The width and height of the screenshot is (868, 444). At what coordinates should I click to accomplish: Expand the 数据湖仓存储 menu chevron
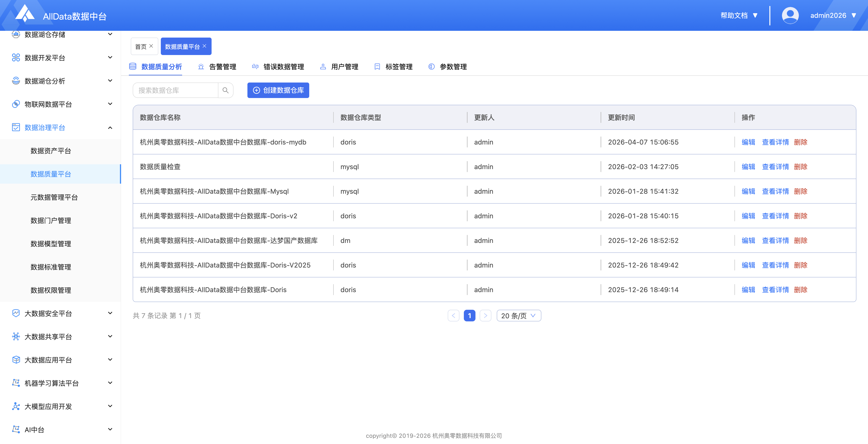pyautogui.click(x=110, y=34)
